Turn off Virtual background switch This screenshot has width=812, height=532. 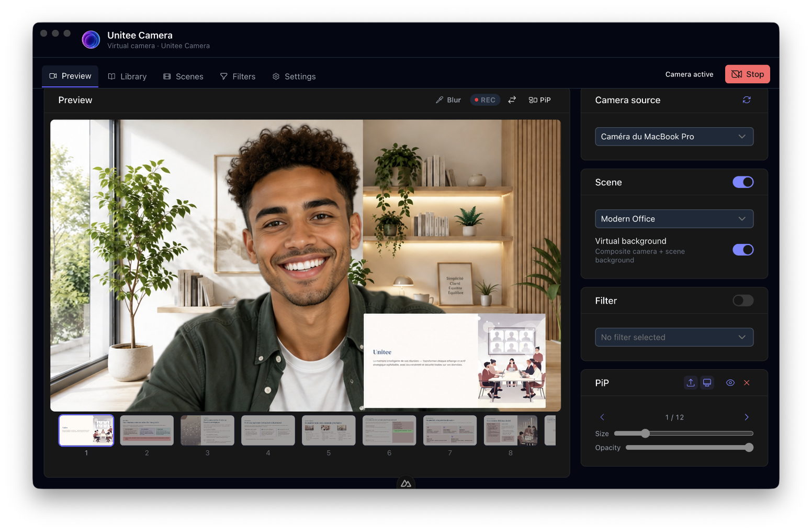click(743, 250)
